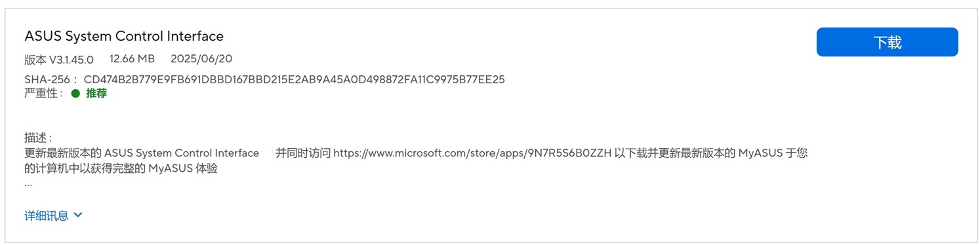This screenshot has width=980, height=245.
Task: Click the 2025/06/20 release date
Action: (x=201, y=59)
